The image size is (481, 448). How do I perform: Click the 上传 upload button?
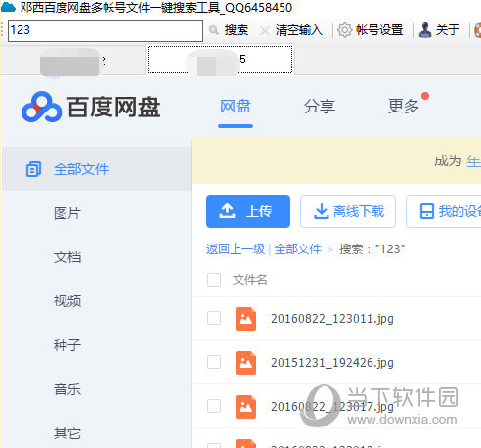(x=248, y=211)
